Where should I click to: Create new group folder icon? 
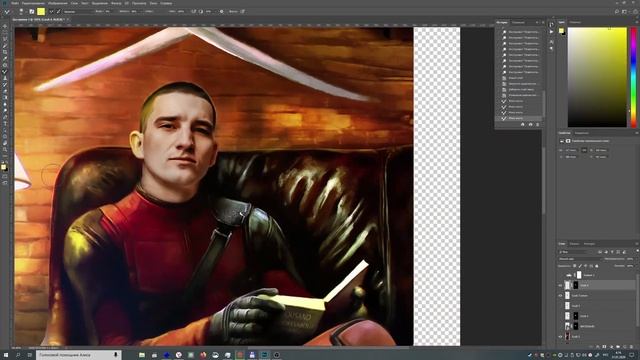point(617,347)
